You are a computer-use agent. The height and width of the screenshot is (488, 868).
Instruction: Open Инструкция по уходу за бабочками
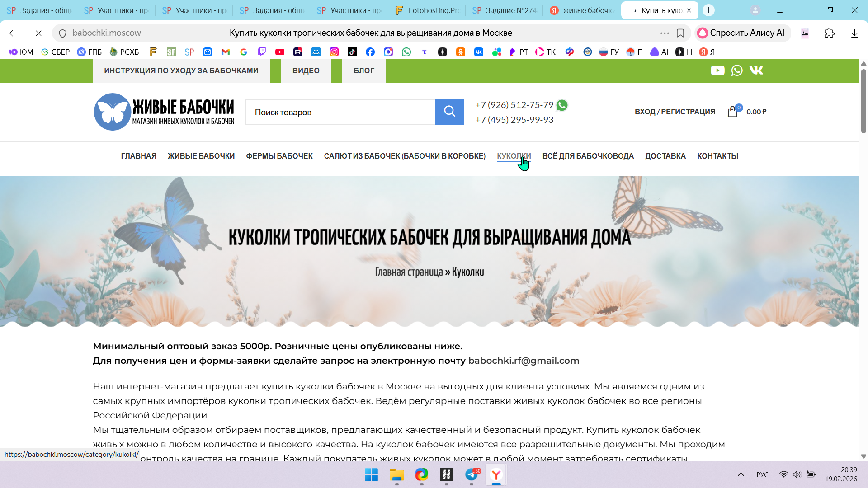pos(181,70)
